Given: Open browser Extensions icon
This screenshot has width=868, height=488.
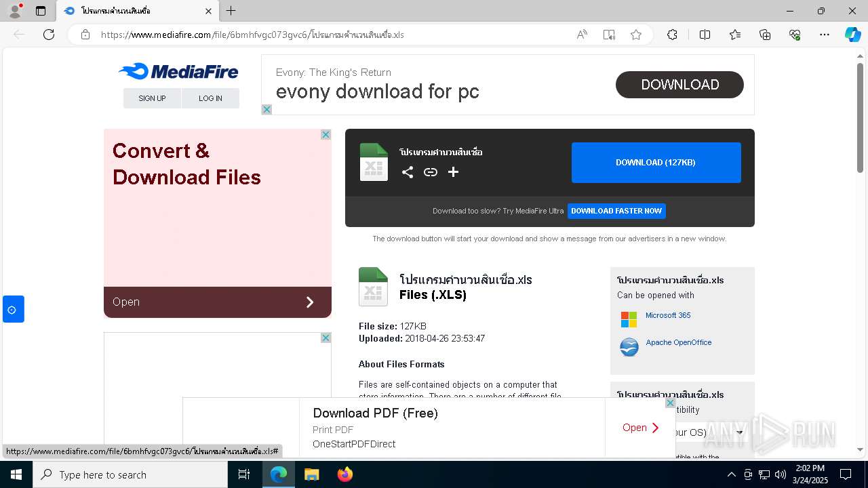Looking at the screenshot, I should 672,35.
